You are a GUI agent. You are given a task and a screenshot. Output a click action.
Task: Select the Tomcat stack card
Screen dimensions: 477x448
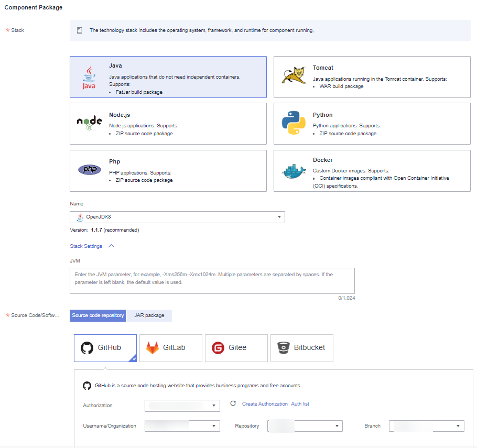[x=372, y=77]
